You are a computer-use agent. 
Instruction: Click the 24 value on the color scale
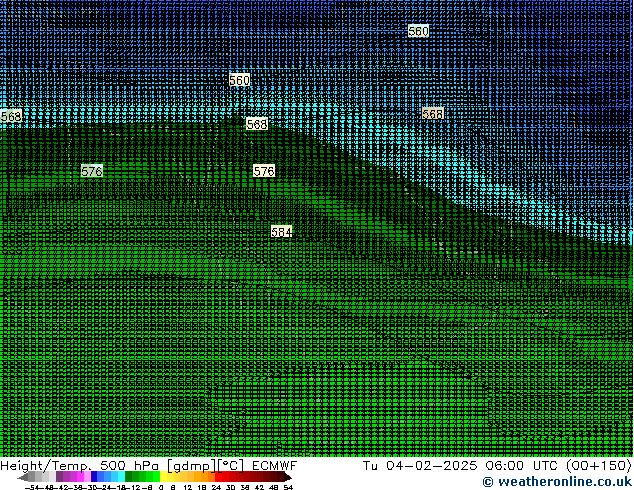pyautogui.click(x=216, y=487)
